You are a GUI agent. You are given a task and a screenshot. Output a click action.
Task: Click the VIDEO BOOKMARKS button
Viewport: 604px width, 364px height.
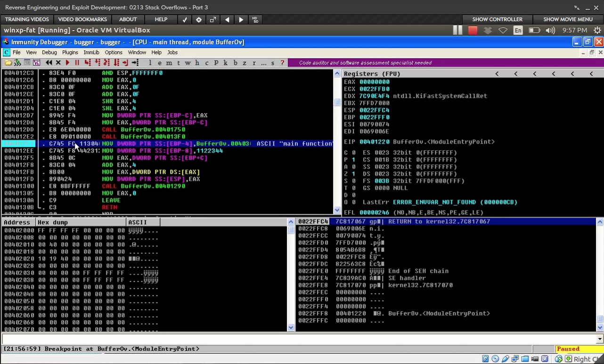82,19
